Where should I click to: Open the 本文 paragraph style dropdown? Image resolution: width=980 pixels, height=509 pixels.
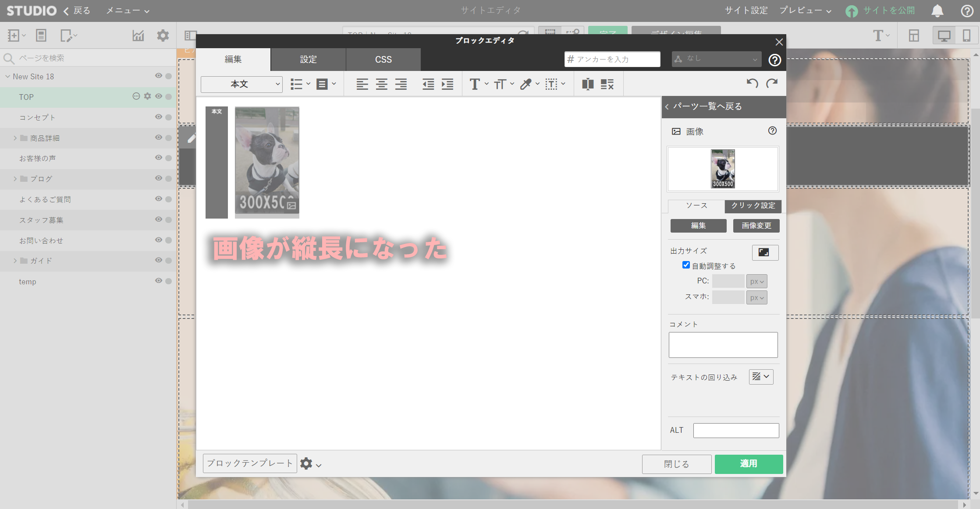click(x=241, y=84)
